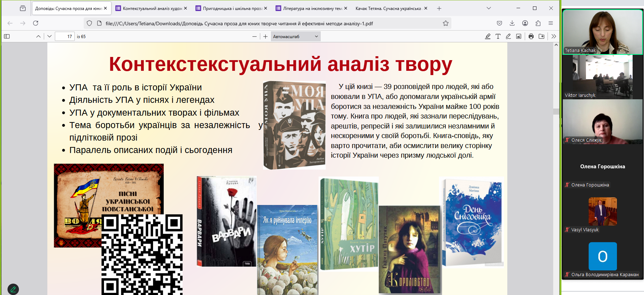Select Tetiana Kachak's video thumbnail

click(602, 32)
